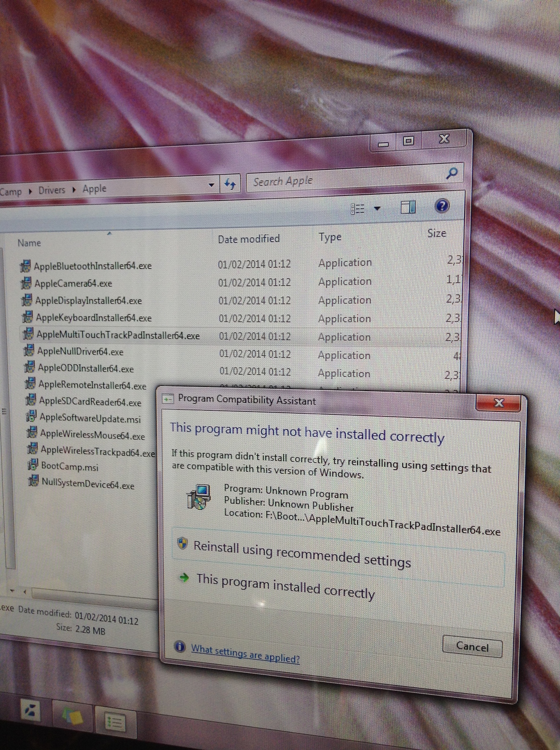Click the refresh address bar icon
Image resolution: width=560 pixels, height=750 pixels.
point(230,184)
